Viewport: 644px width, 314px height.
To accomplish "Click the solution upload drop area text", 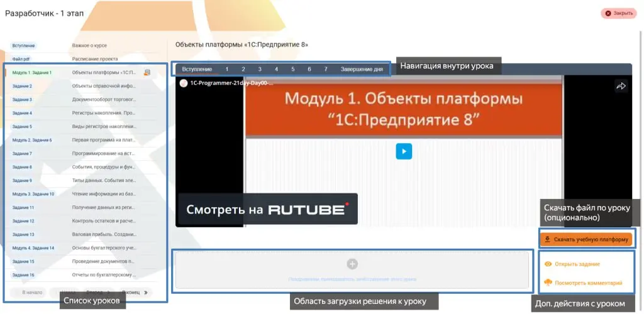I will pos(352,279).
